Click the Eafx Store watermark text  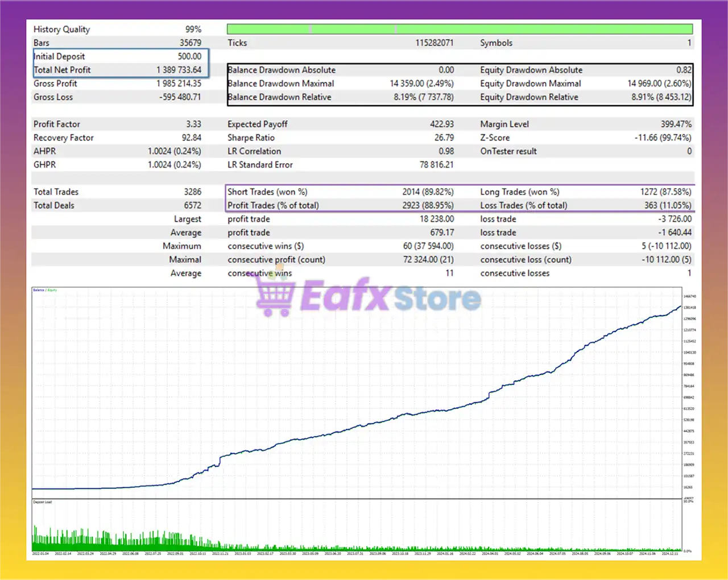(x=390, y=297)
